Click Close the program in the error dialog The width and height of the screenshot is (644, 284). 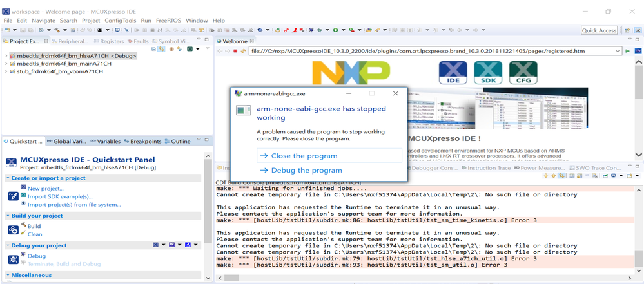coord(329,156)
